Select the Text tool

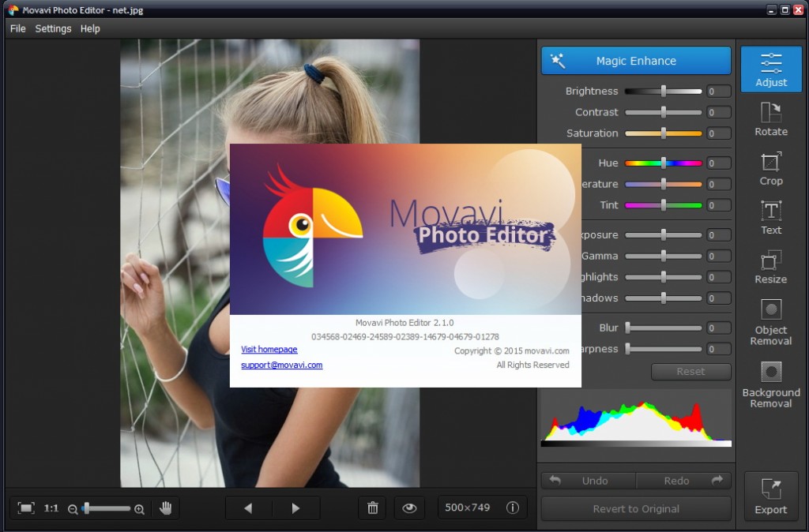771,218
